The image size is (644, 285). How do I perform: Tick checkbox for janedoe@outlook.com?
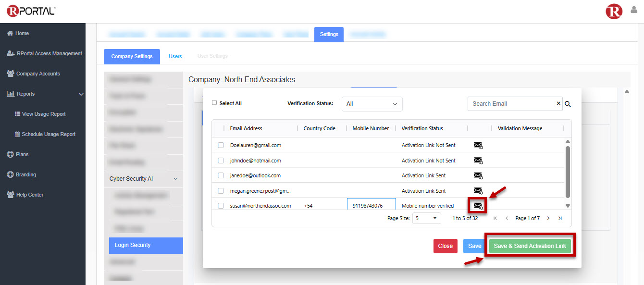(x=221, y=175)
